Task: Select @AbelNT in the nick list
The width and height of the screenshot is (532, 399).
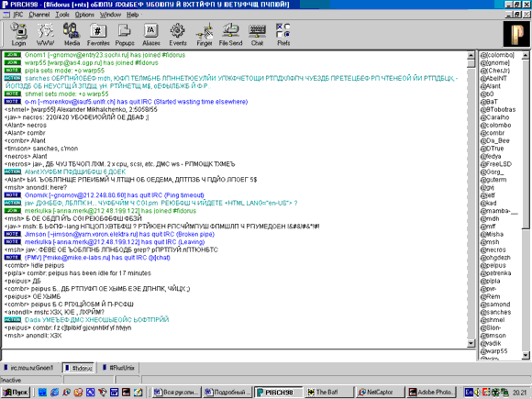Action: [x=493, y=78]
